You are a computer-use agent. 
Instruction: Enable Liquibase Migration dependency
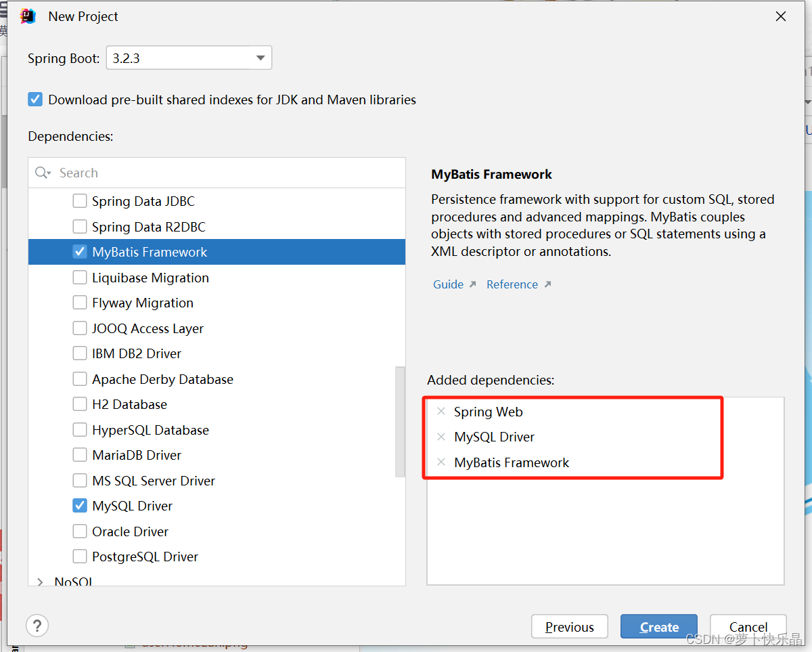pyautogui.click(x=80, y=278)
